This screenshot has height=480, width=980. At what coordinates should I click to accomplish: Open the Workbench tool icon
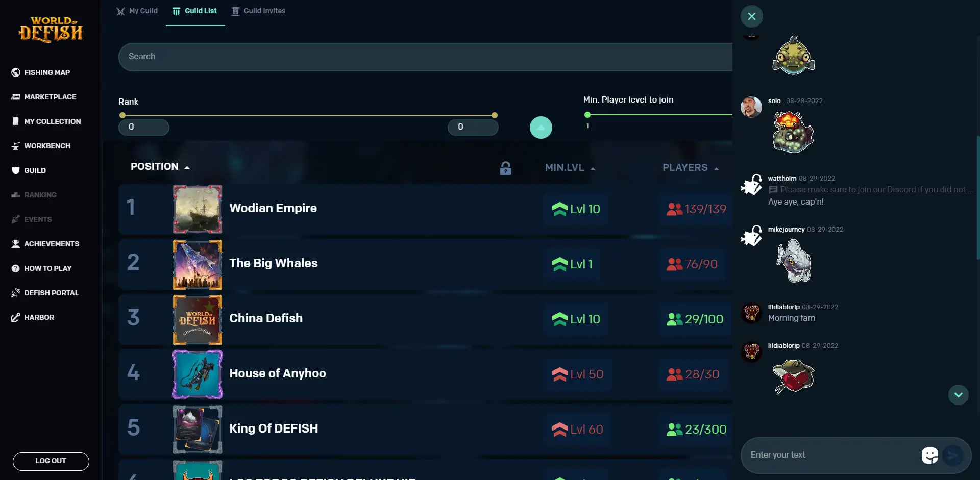click(x=16, y=146)
